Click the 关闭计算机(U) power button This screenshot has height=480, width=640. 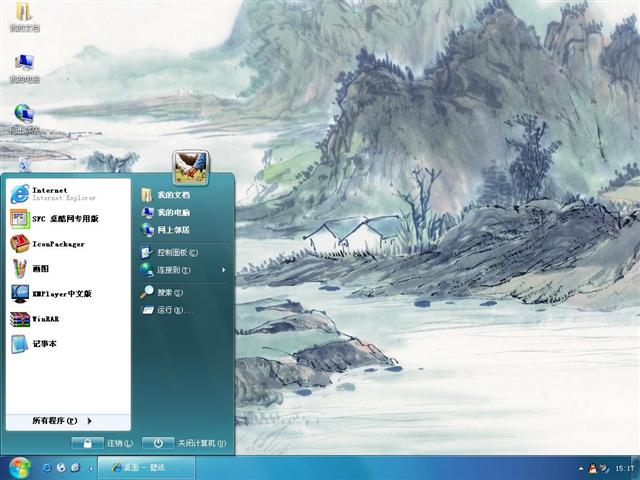click(158, 443)
